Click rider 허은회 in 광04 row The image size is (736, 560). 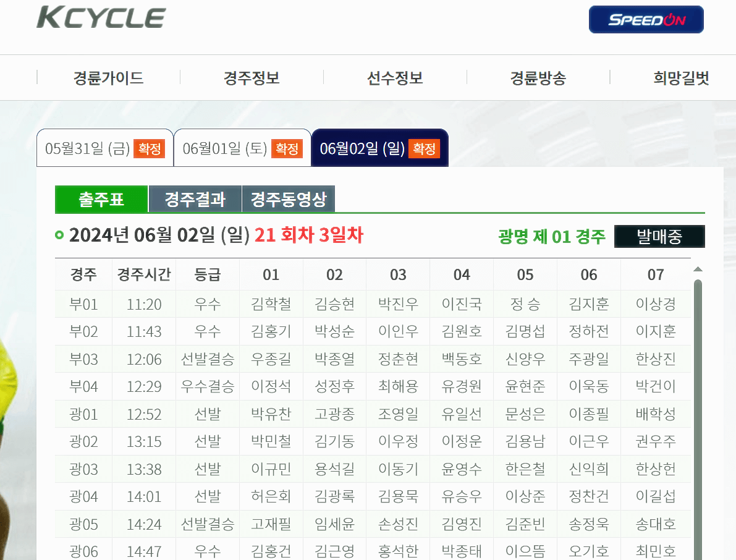271,496
